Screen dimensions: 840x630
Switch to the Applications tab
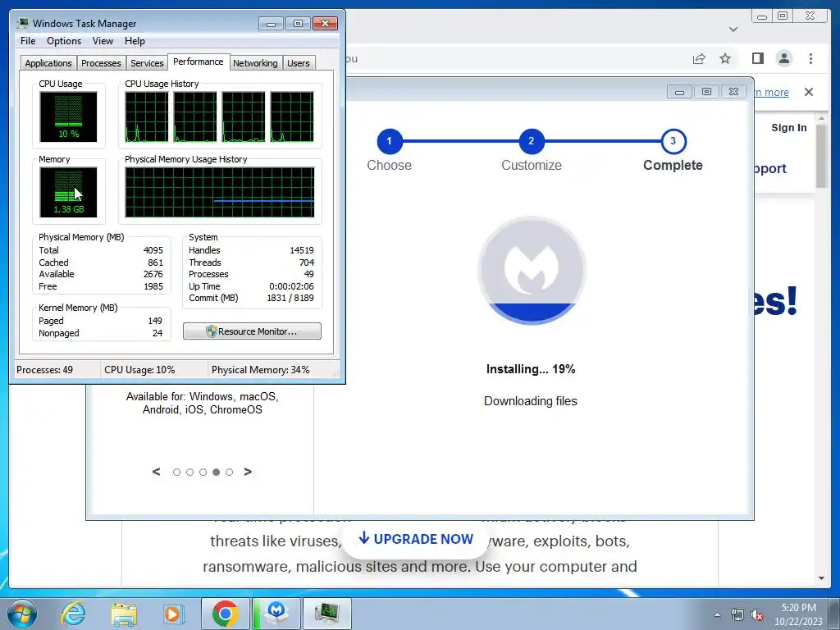click(48, 63)
